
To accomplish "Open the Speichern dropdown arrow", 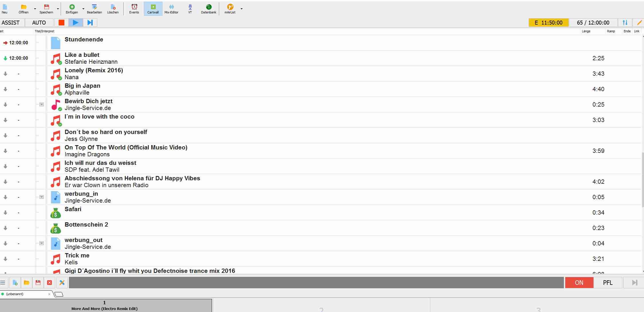I will 58,9.
